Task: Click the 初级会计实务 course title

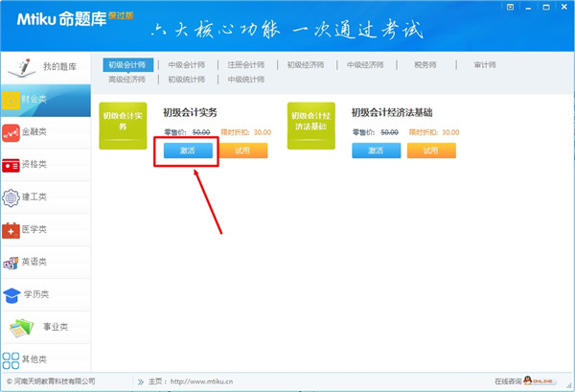Action: 190,112
